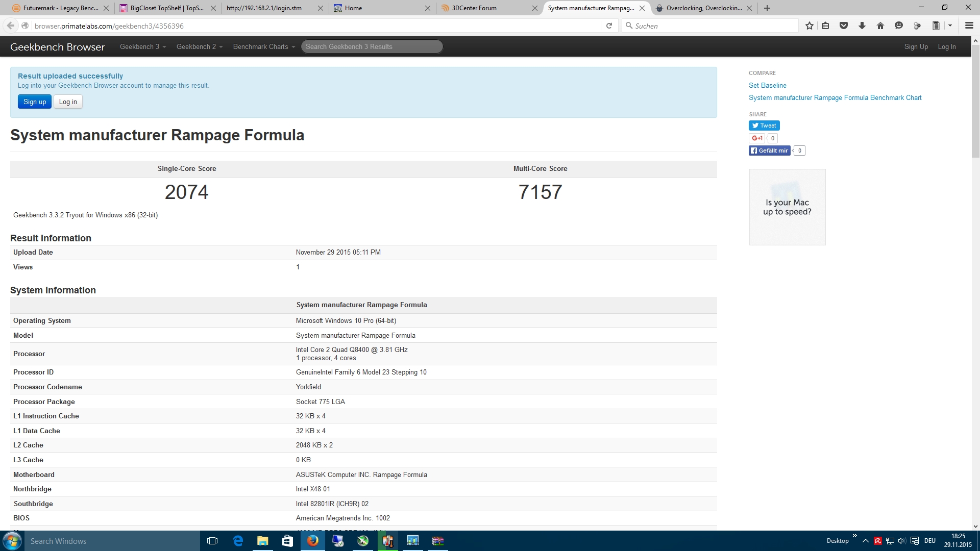Open the bar chart monitor taskbar icon
The image size is (980, 551).
coord(412,541)
